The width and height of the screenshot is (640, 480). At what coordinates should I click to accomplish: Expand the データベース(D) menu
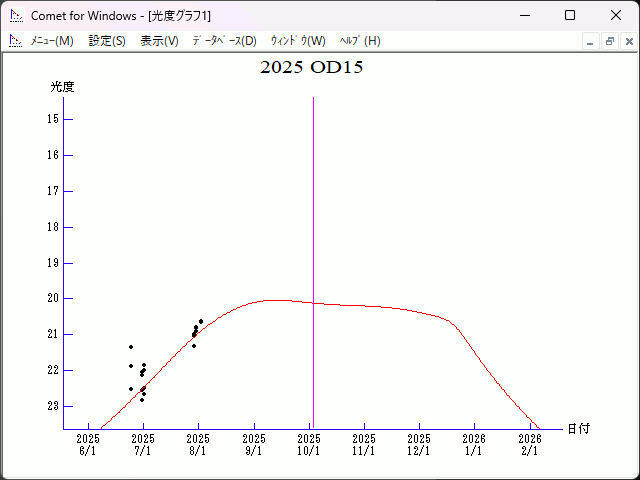click(224, 41)
